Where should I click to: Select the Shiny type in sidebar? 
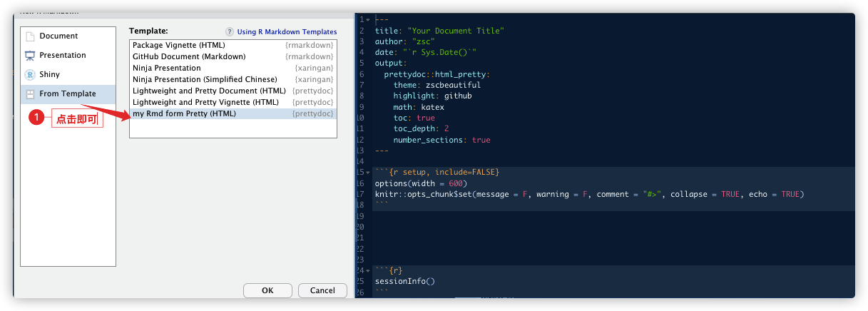(68, 74)
